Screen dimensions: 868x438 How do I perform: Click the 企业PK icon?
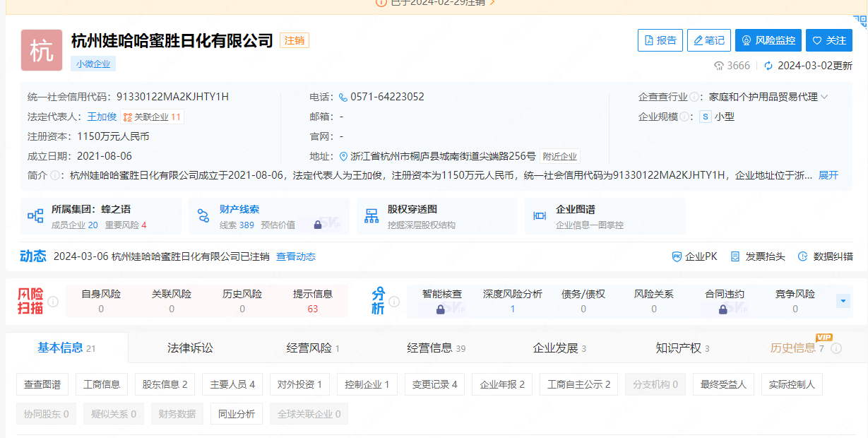677,256
